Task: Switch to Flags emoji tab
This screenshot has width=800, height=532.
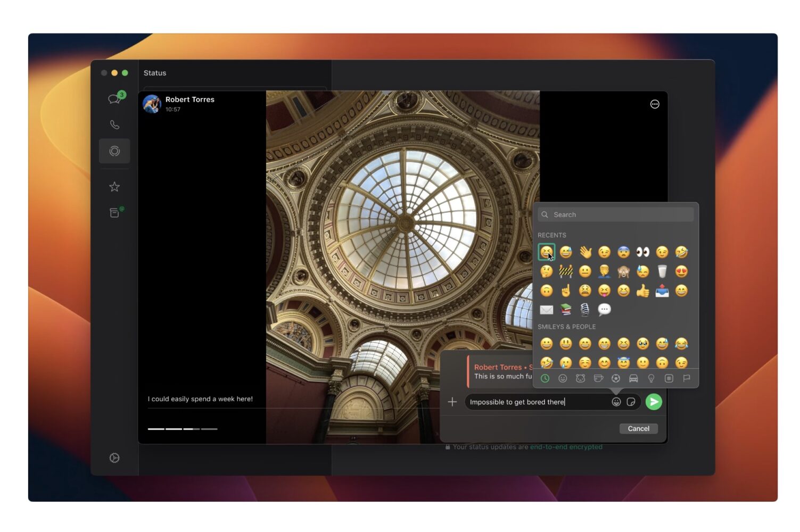Action: point(687,378)
